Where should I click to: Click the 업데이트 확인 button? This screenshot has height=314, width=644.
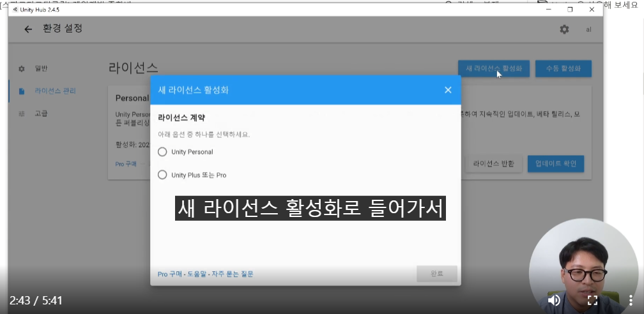coord(556,164)
